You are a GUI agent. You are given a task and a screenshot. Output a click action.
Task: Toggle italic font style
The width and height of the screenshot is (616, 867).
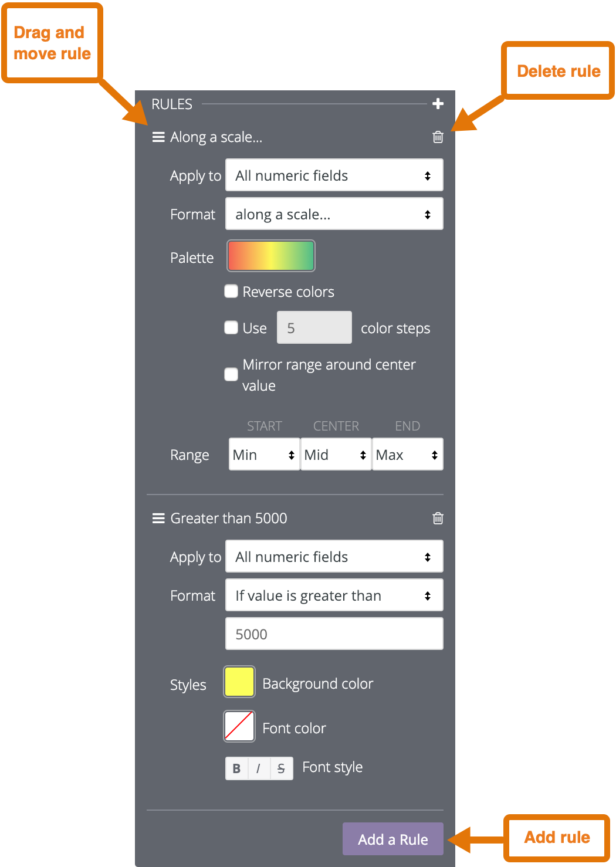tap(258, 768)
